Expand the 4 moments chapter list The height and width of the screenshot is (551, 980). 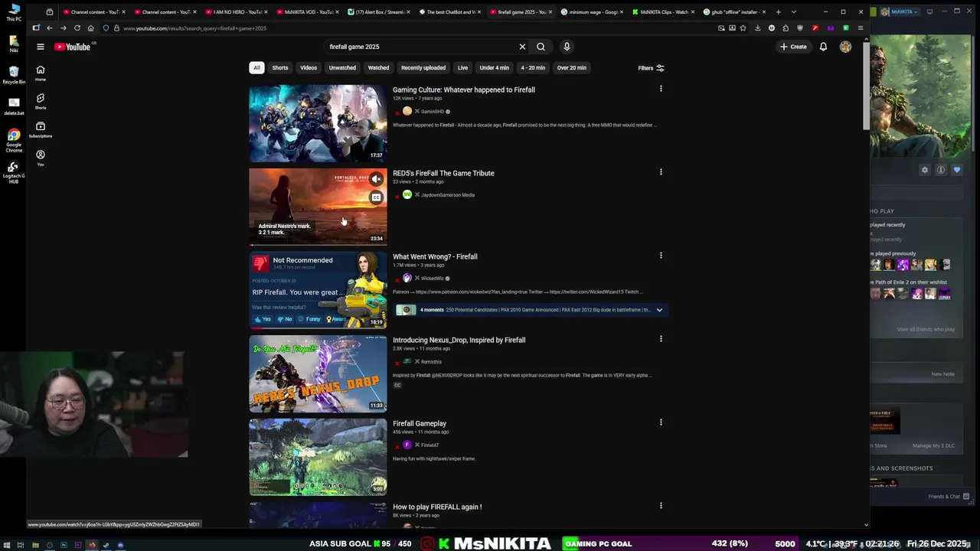point(659,310)
